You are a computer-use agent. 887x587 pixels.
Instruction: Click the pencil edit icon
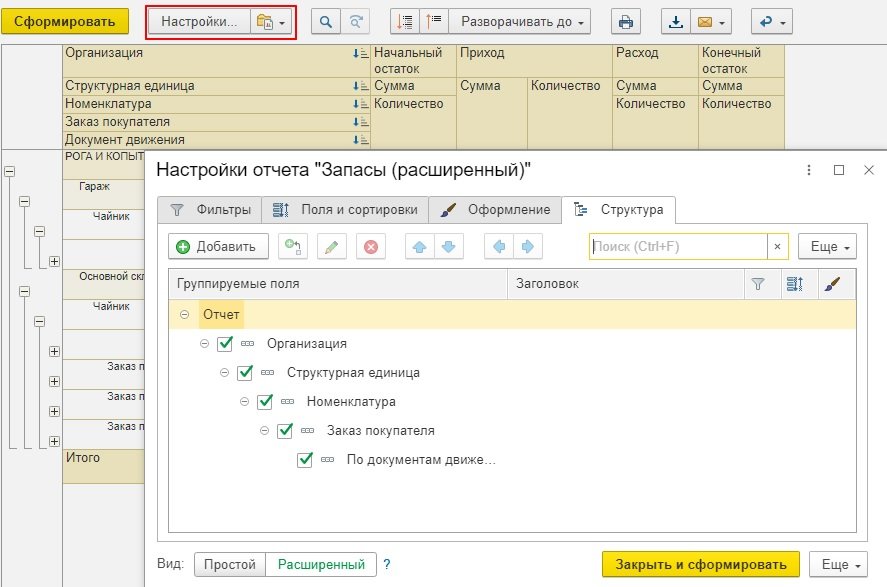tap(332, 247)
